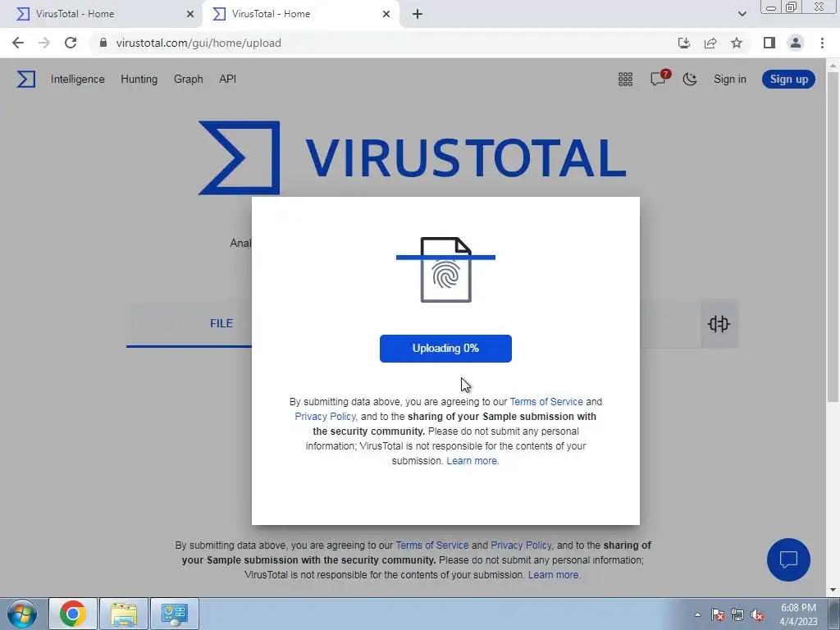The width and height of the screenshot is (840, 630).
Task: Click Action Center flag tray icon
Action: pyautogui.click(x=718, y=615)
